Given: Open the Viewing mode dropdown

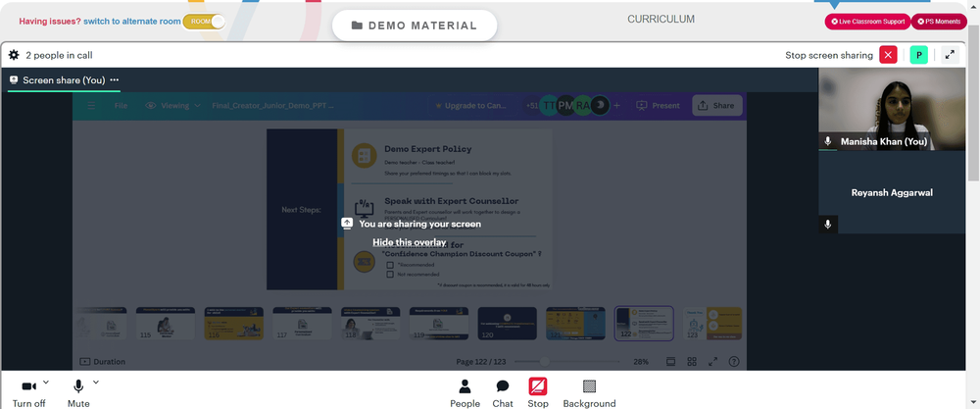Looking at the screenshot, I should tap(173, 106).
